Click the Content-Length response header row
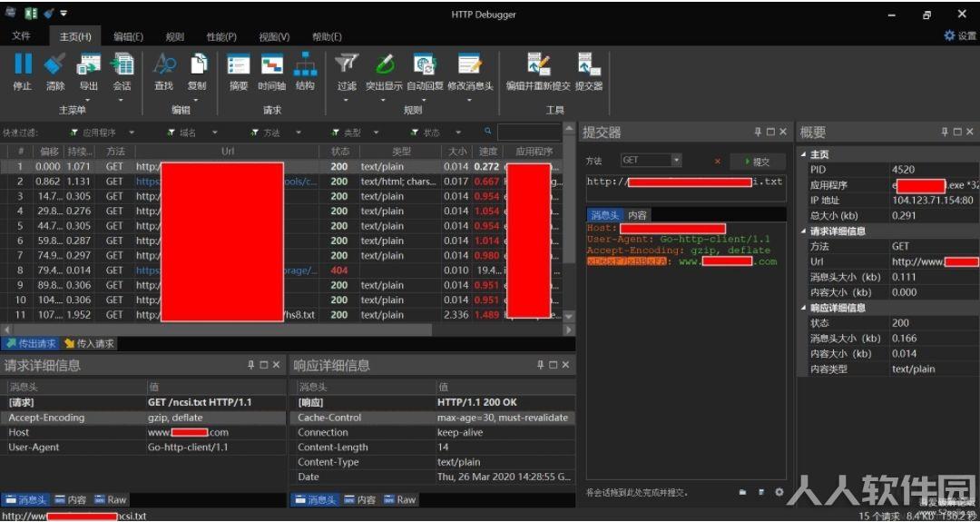This screenshot has width=980, height=522. click(433, 447)
